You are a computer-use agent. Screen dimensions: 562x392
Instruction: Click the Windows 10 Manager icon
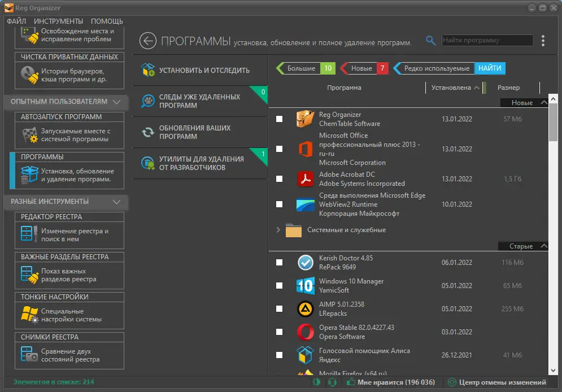point(306,286)
